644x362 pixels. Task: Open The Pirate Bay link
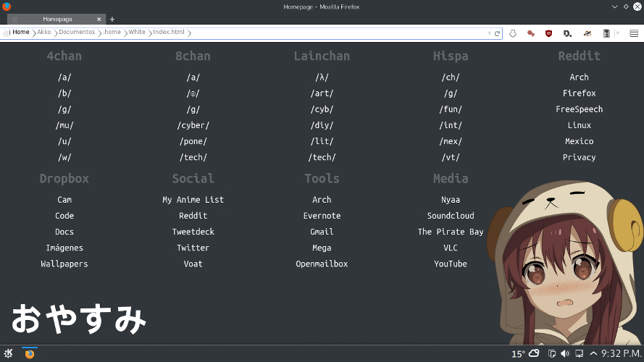[451, 232]
